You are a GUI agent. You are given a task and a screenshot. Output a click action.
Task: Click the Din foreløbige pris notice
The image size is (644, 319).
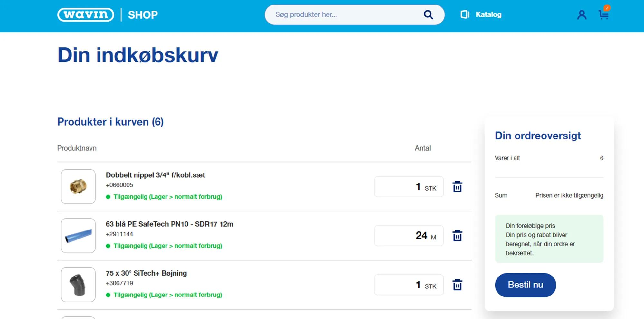[549, 239]
